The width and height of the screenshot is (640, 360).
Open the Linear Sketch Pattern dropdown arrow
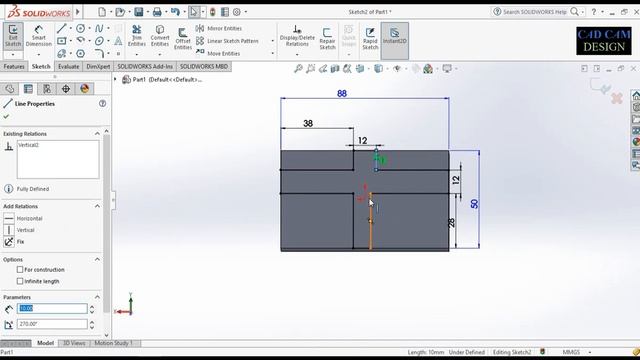[273, 41]
